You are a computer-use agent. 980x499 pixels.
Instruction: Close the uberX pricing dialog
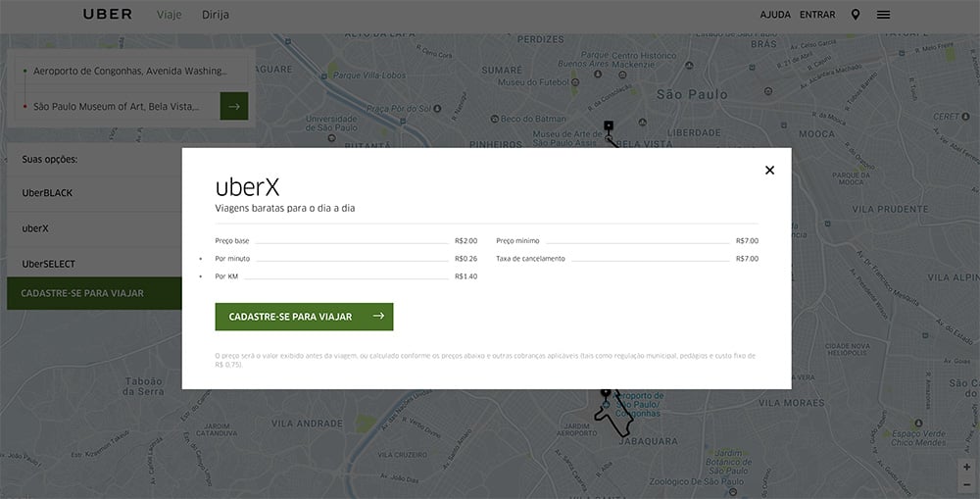click(x=769, y=170)
